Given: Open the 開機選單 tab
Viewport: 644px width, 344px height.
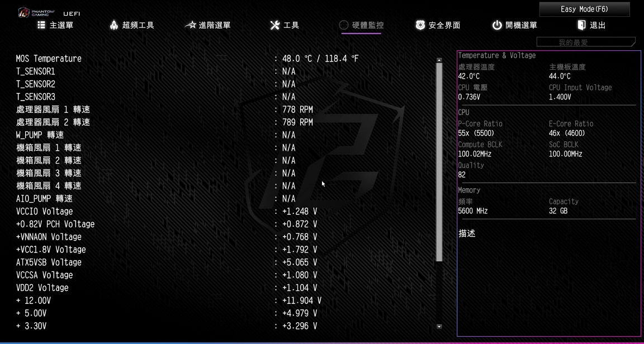Looking at the screenshot, I should pyautogui.click(x=515, y=25).
